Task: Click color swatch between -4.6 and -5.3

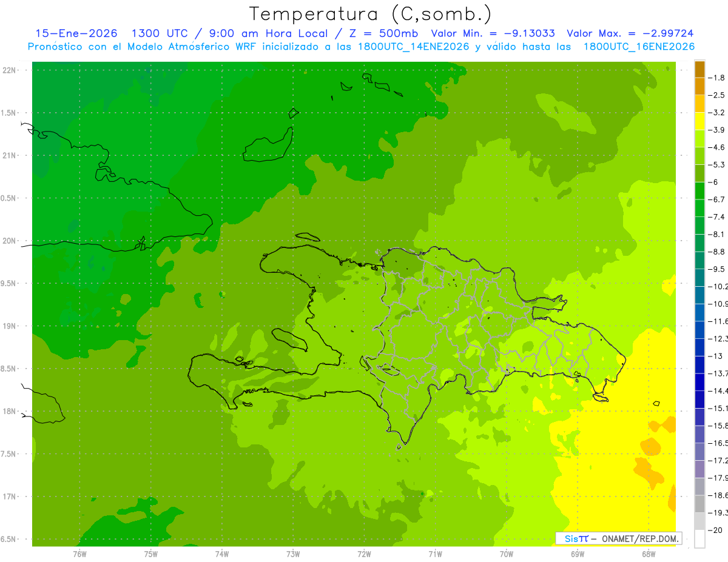Action: click(x=699, y=156)
